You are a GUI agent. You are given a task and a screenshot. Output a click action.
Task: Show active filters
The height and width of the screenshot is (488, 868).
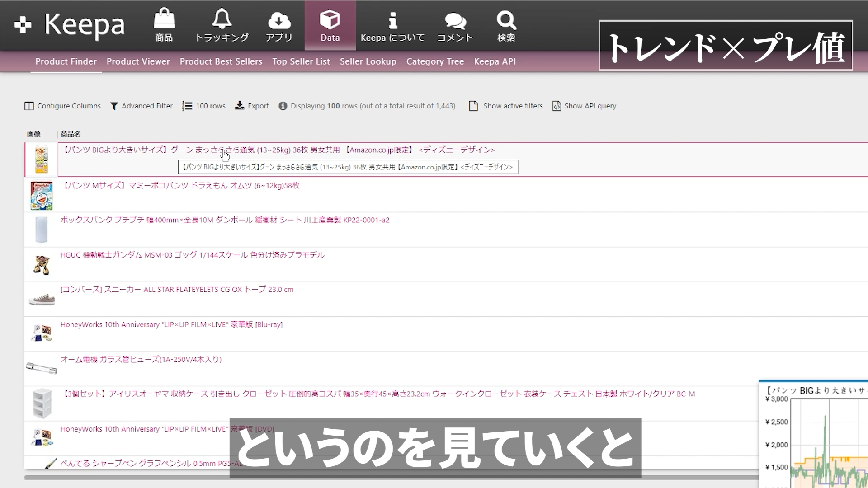coord(506,106)
